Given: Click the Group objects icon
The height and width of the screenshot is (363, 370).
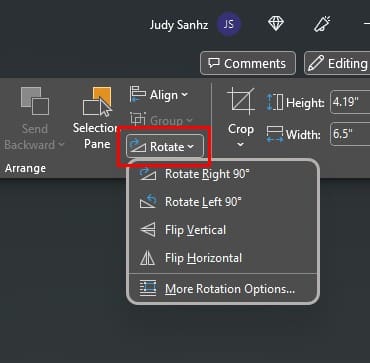Looking at the screenshot, I should (138, 120).
